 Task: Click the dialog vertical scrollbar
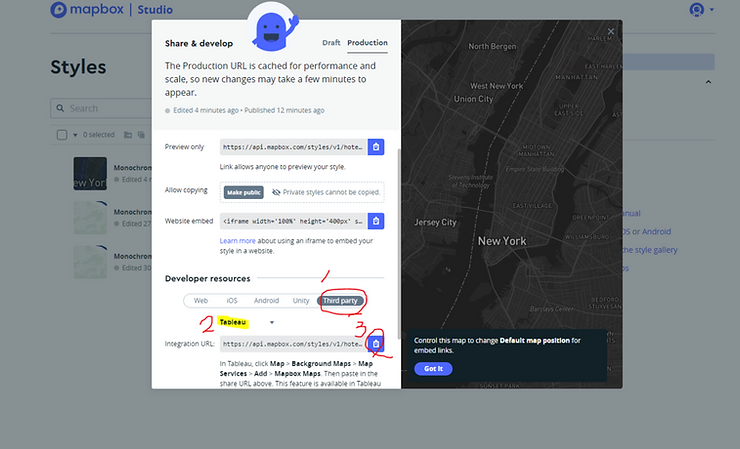click(400, 244)
